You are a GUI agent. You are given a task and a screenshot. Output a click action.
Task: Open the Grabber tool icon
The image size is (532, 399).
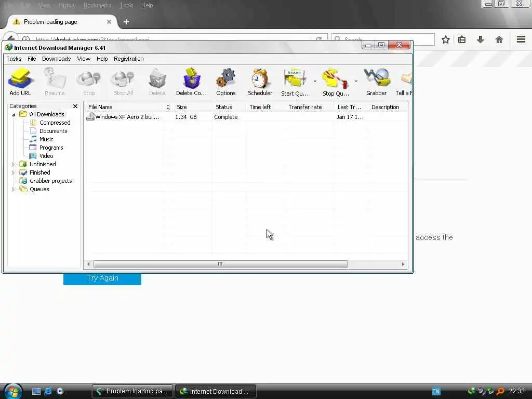pyautogui.click(x=376, y=82)
